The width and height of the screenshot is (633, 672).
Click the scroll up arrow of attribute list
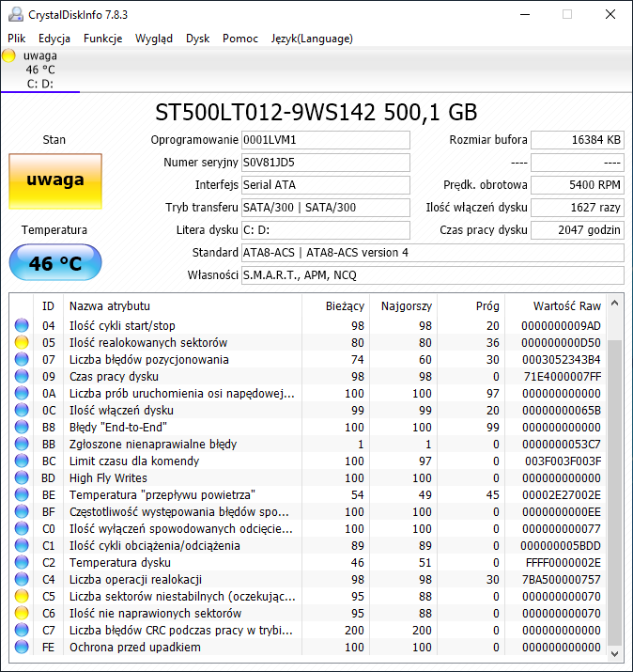[614, 304]
